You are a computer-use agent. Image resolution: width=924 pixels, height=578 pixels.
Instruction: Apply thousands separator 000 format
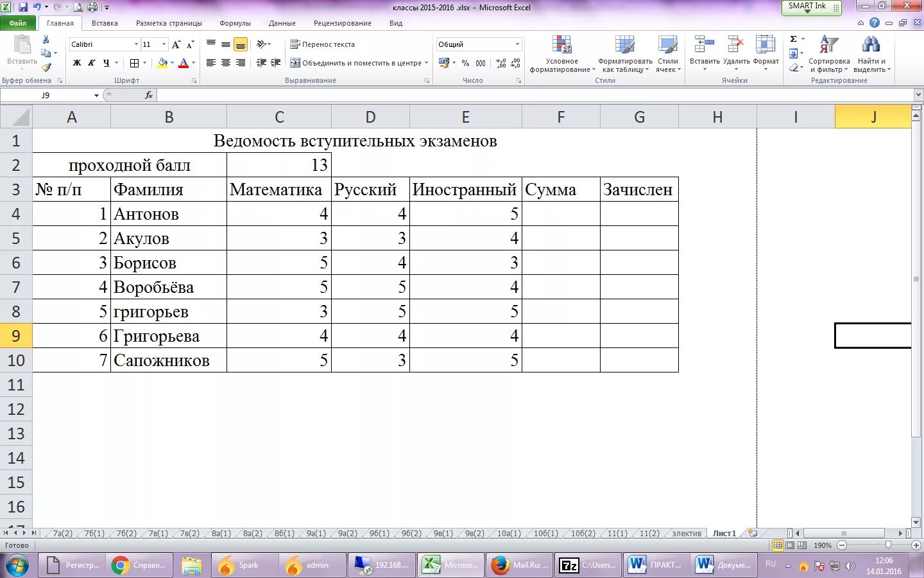tap(480, 63)
